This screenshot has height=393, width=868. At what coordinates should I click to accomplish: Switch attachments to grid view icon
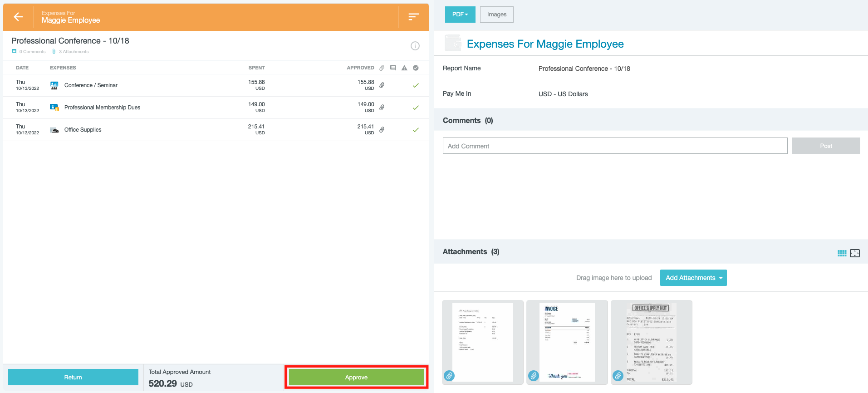tap(842, 253)
